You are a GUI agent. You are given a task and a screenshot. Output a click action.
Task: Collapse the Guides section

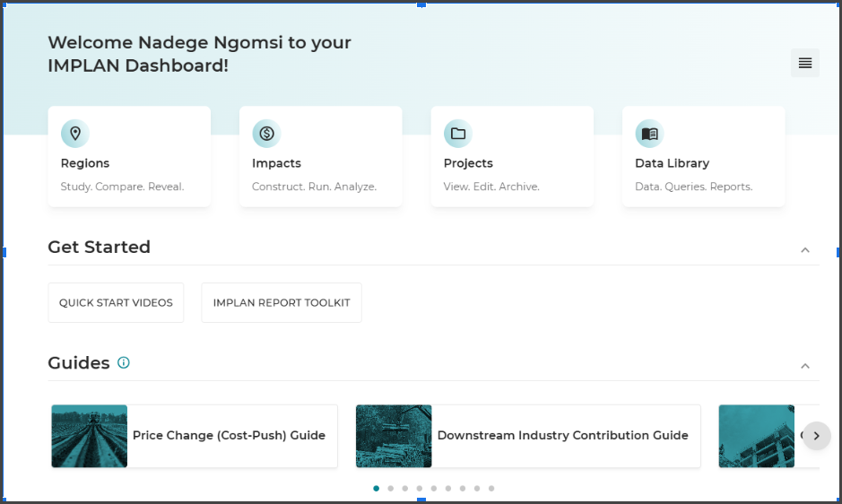pyautogui.click(x=805, y=366)
